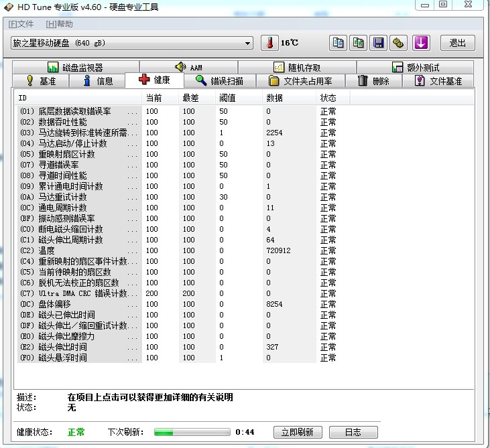
Task: Click the purple down arrow icon
Action: (421, 43)
